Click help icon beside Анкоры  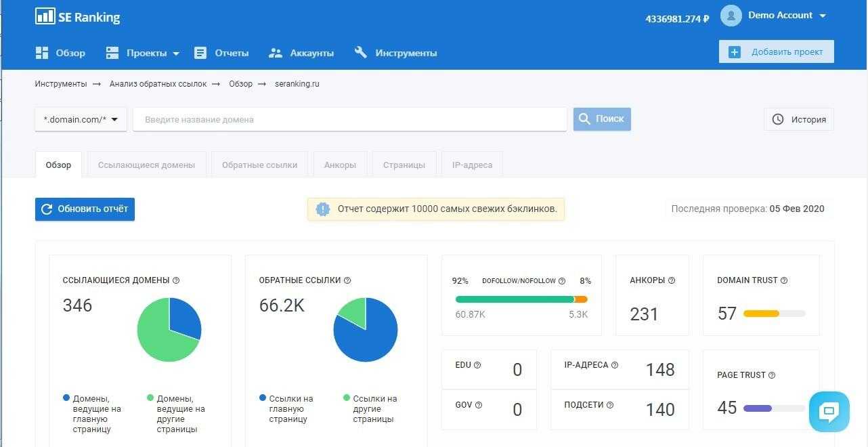(x=672, y=280)
